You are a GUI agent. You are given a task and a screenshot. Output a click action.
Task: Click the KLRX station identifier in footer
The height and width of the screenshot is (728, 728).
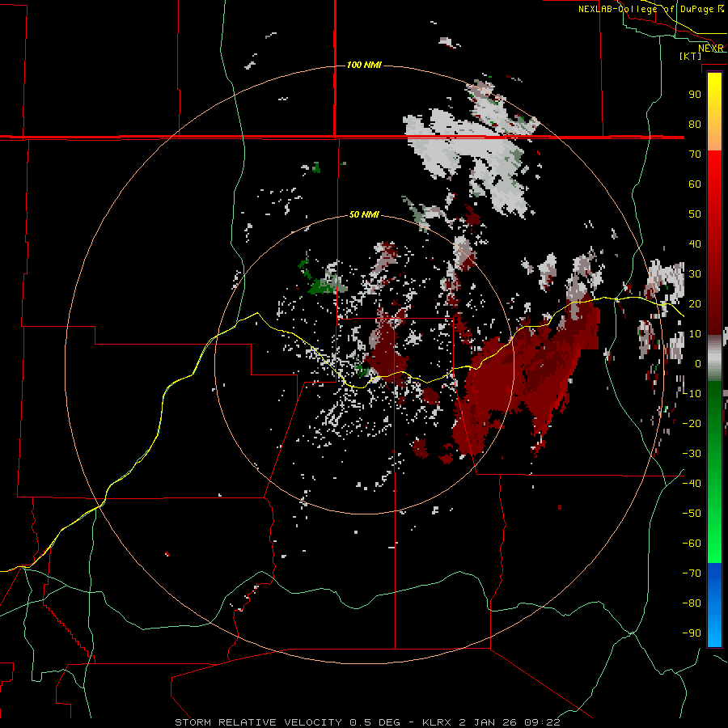[438, 722]
